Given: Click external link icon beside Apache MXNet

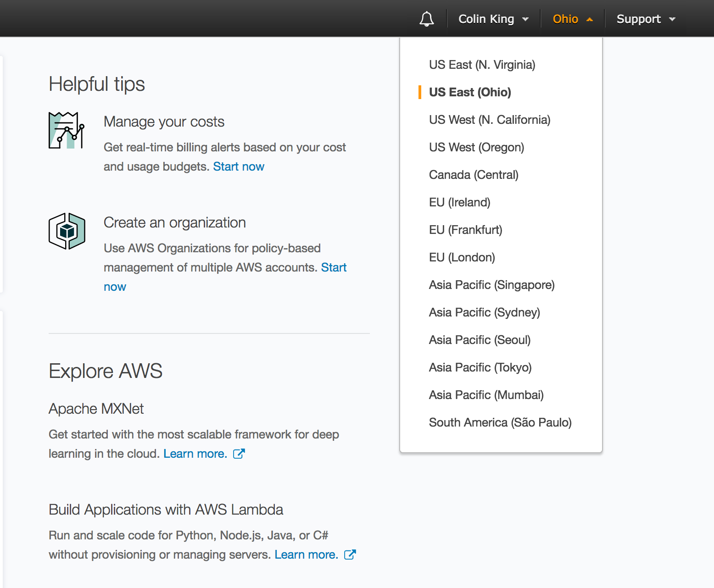Looking at the screenshot, I should (x=239, y=454).
